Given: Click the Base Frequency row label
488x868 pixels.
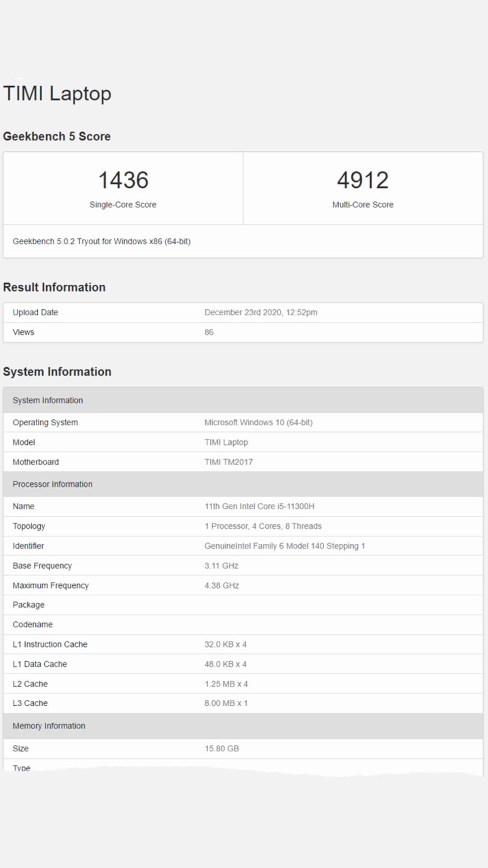Looking at the screenshot, I should point(42,566).
